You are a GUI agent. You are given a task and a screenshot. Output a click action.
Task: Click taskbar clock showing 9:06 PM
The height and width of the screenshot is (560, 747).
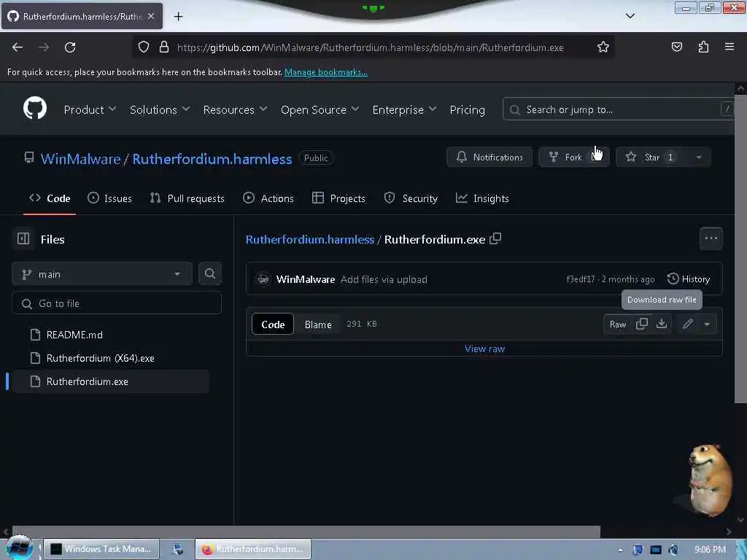[x=710, y=550]
